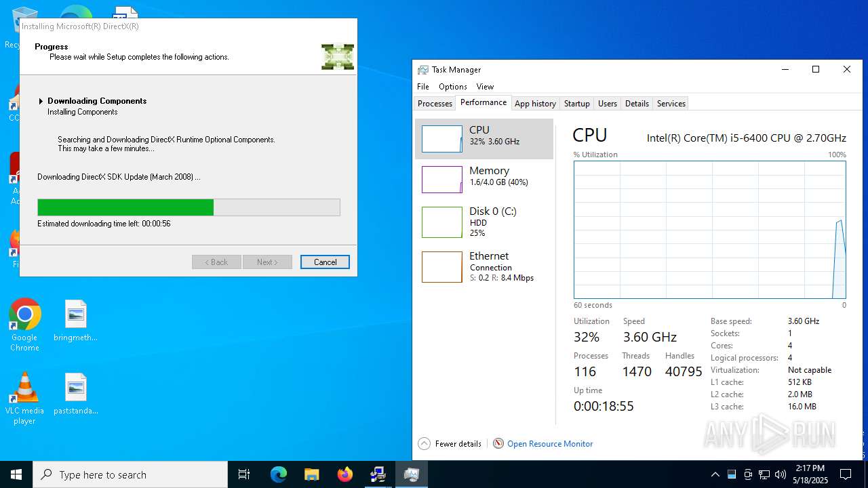Click the disabled Back button
This screenshot has width=868, height=488.
tap(216, 262)
